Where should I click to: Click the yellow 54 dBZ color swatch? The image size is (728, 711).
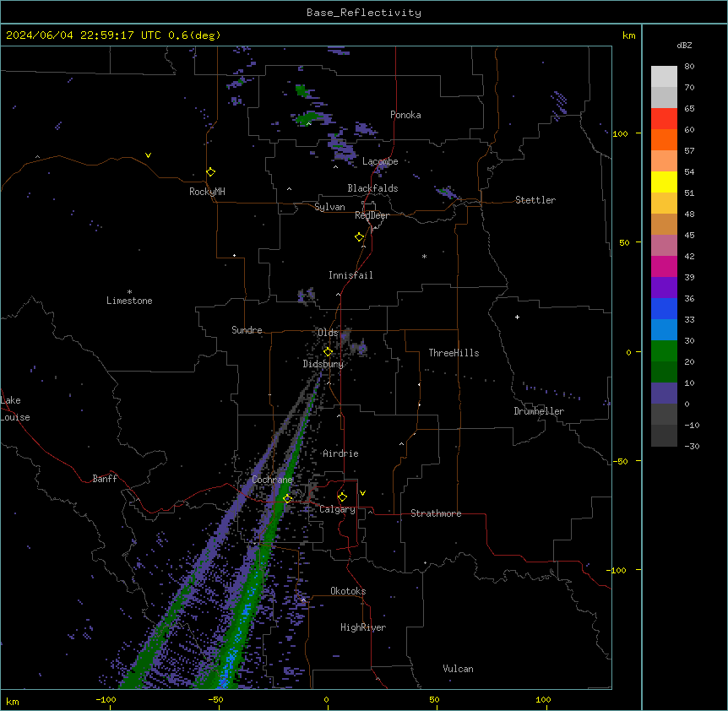(x=664, y=182)
